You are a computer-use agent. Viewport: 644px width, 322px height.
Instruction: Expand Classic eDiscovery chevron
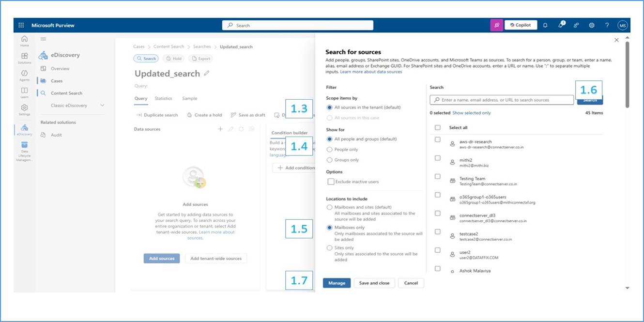pos(102,106)
